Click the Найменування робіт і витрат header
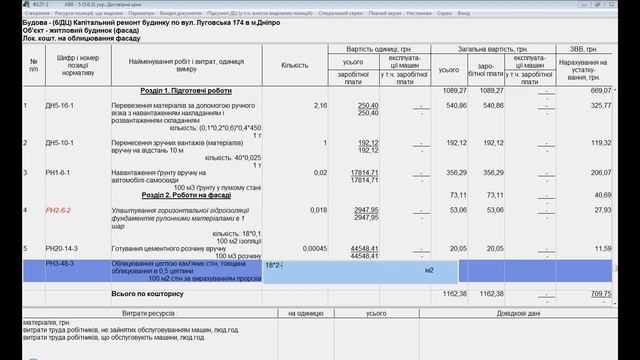This screenshot has width=640, height=360. [186, 65]
